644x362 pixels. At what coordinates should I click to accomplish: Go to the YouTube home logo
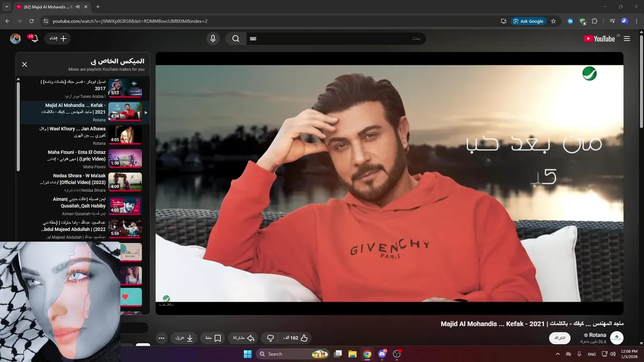click(599, 39)
